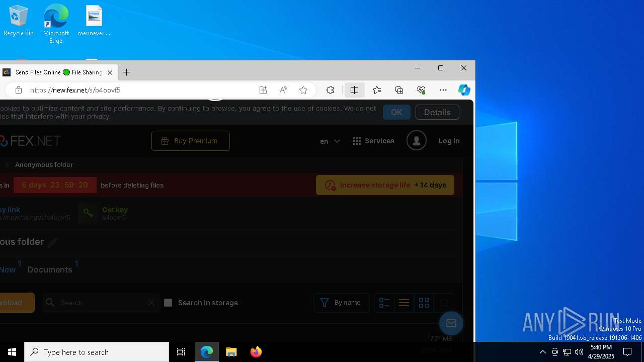Click the Buy Premium button

(x=191, y=141)
